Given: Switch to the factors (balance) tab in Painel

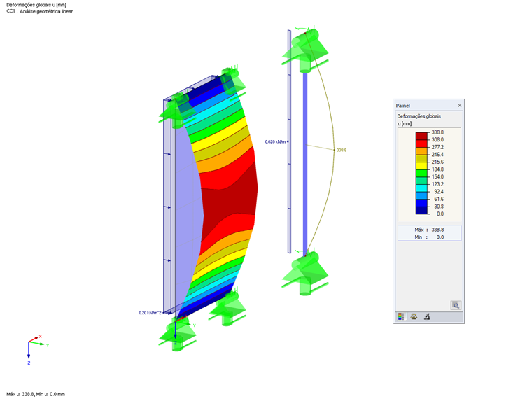Looking at the screenshot, I should coord(414,316).
